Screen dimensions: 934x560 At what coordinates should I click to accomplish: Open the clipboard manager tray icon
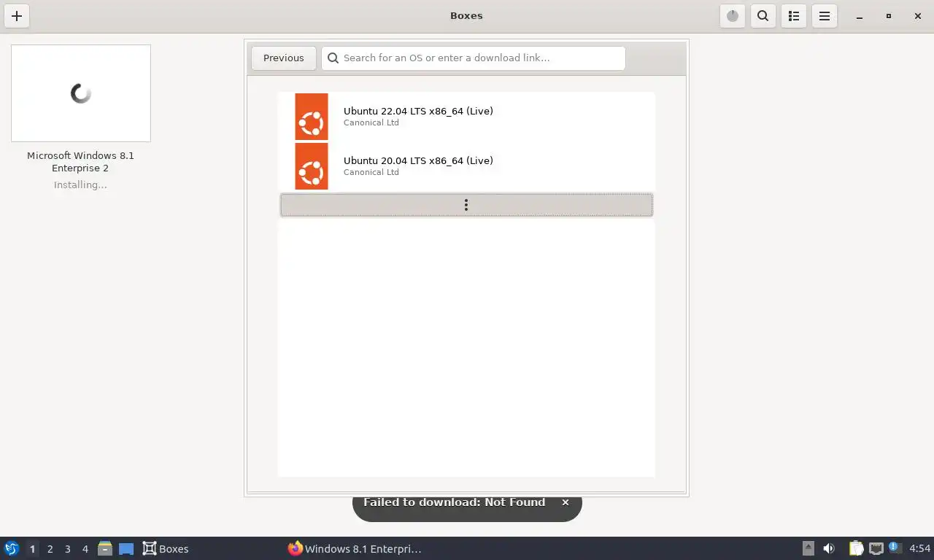coord(856,548)
